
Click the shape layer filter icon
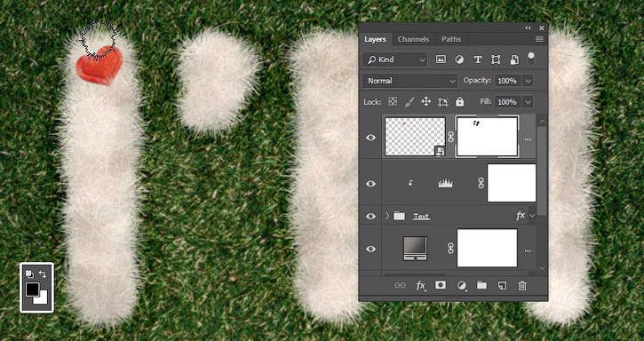click(x=496, y=59)
